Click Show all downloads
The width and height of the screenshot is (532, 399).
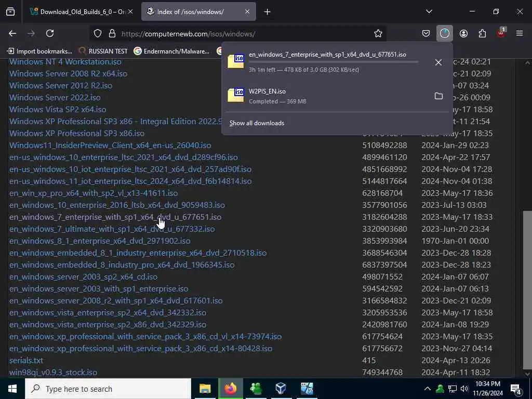[x=257, y=123]
